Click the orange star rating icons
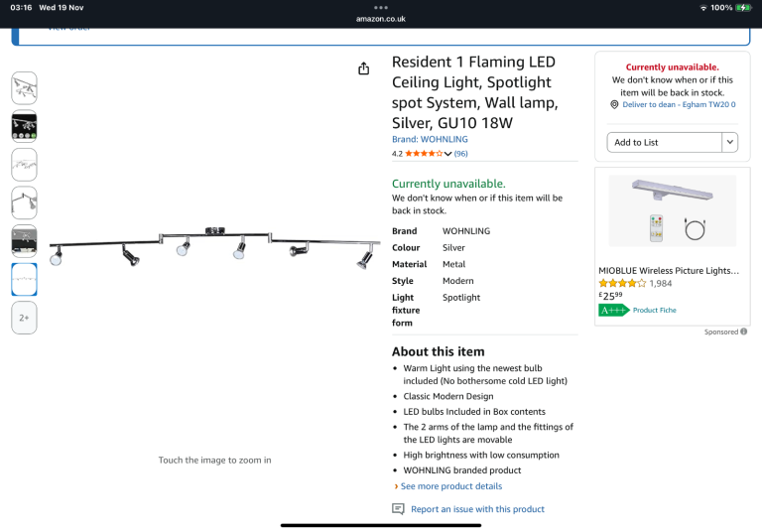The height and width of the screenshot is (532, 762). click(x=423, y=154)
